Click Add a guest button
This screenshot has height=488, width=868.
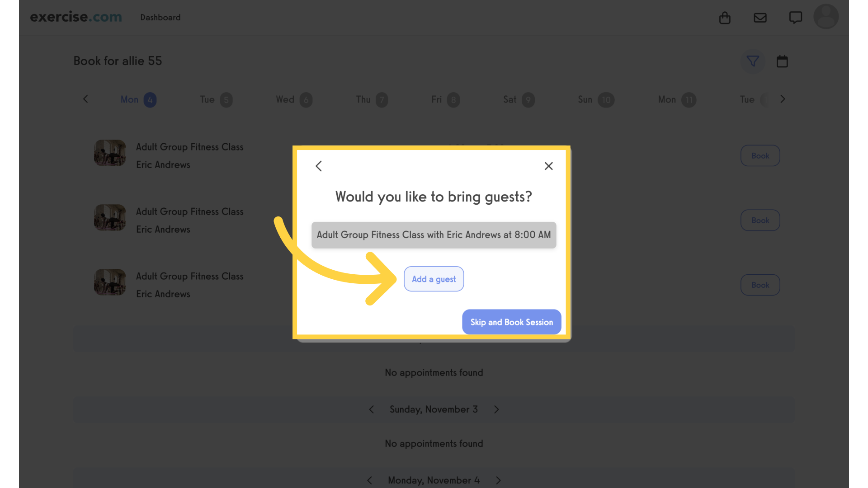pos(434,279)
